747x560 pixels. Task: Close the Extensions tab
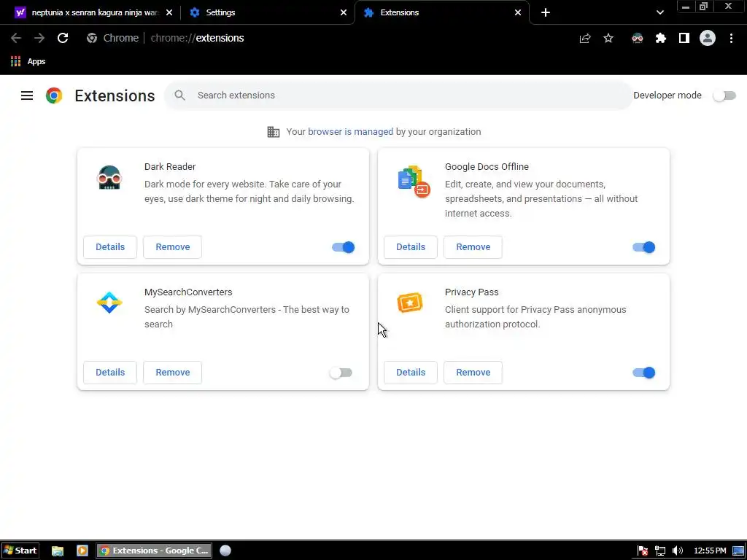tap(518, 12)
